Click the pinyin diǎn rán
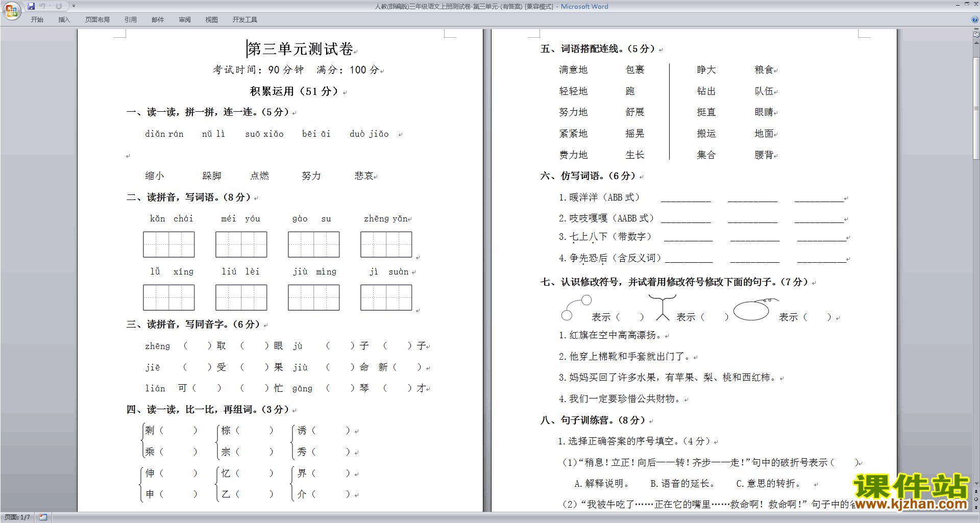Viewport: 980px width, 523px height. pos(164,134)
